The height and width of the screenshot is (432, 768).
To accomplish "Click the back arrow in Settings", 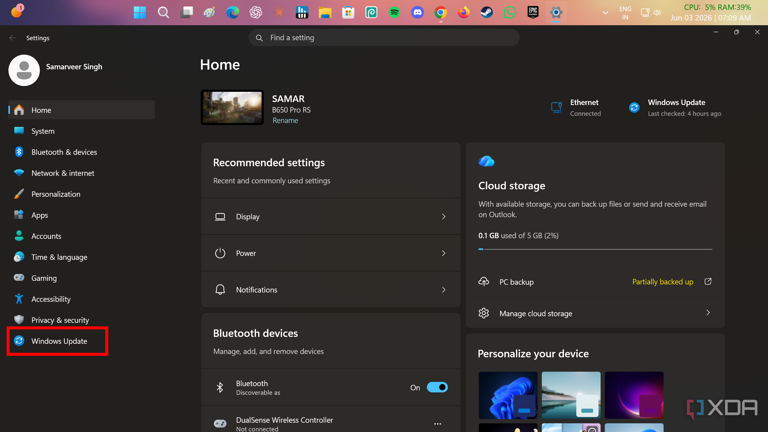I will point(13,38).
